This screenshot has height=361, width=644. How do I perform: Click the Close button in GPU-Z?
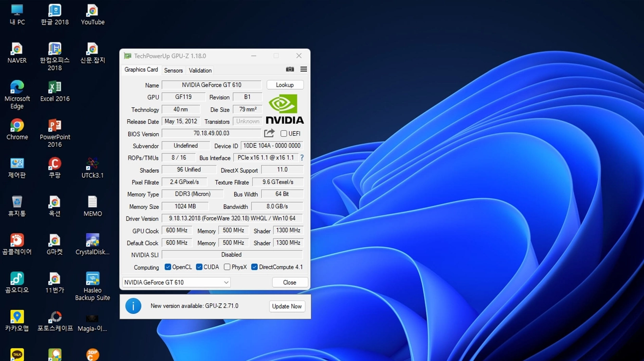pos(290,283)
